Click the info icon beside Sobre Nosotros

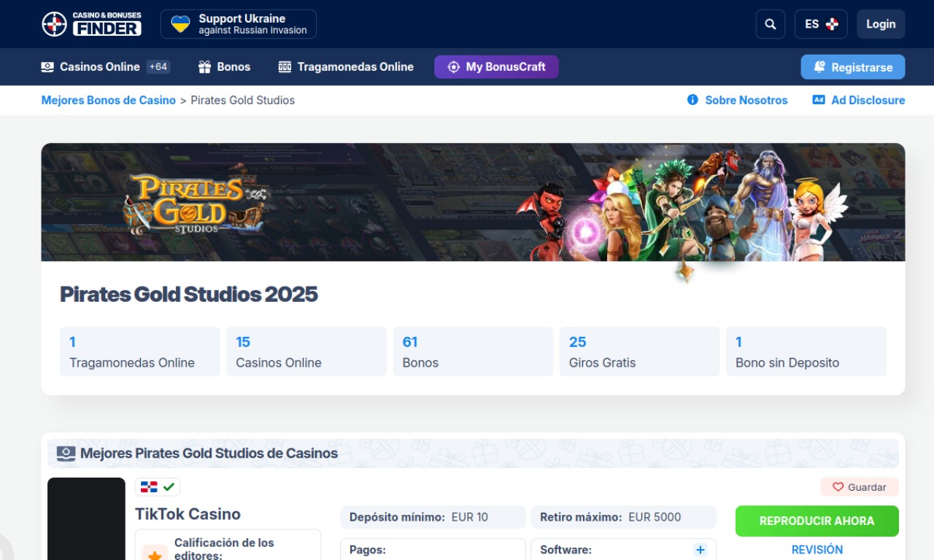coord(692,100)
